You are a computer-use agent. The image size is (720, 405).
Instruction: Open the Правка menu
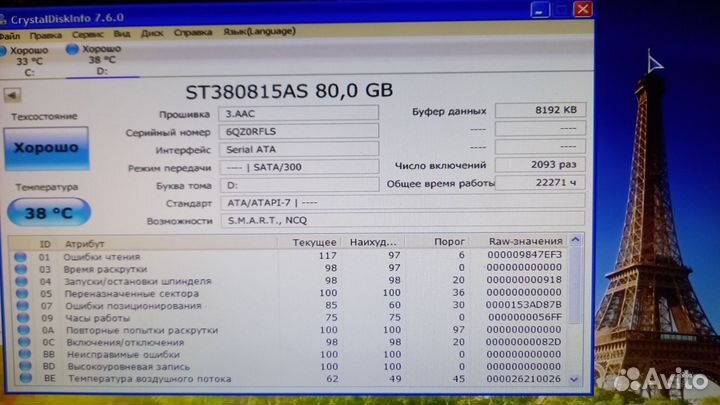(45, 35)
